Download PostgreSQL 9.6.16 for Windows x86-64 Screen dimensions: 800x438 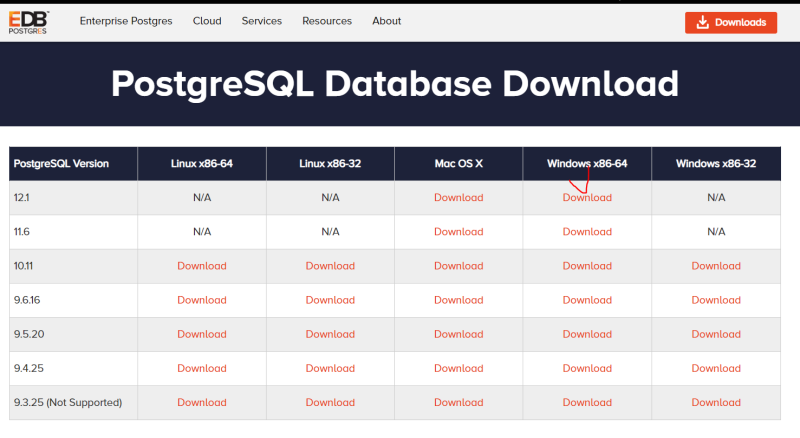point(587,300)
